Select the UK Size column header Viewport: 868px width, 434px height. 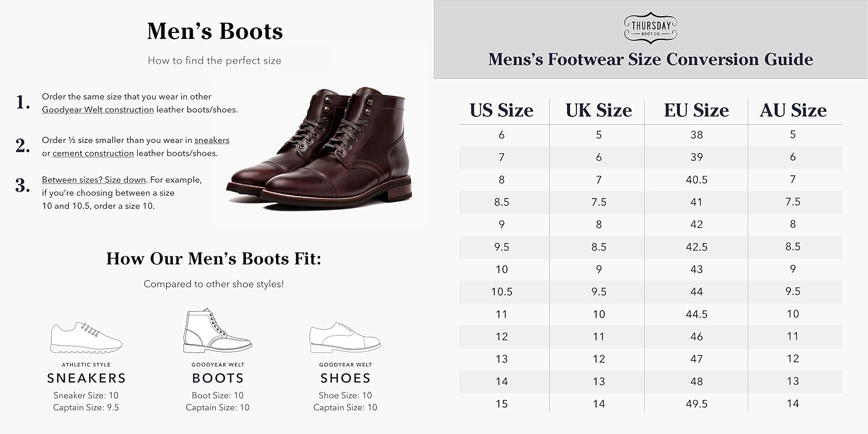(x=598, y=110)
